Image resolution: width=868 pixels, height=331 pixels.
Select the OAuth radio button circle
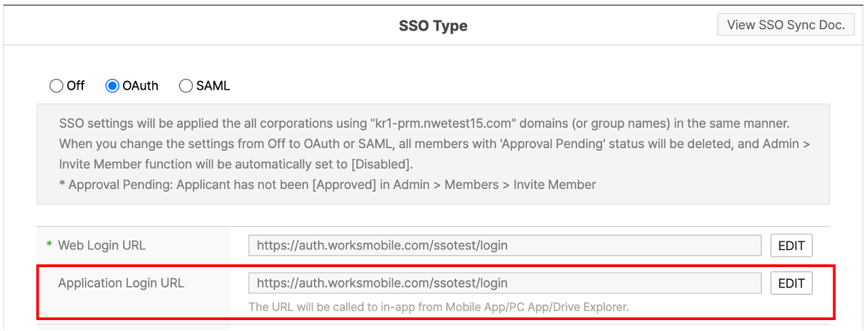tap(112, 86)
